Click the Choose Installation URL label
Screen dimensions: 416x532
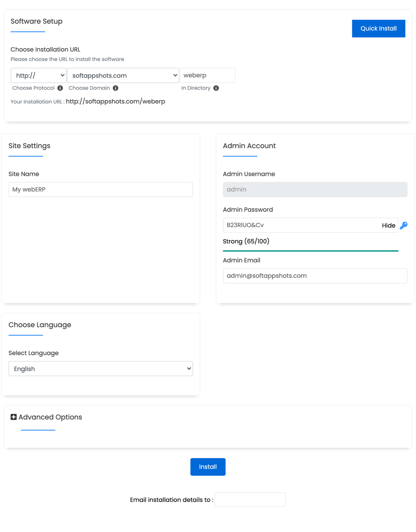click(x=45, y=49)
